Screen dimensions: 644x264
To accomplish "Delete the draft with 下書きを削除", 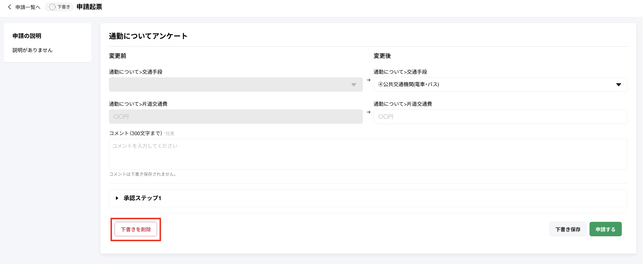I will [x=136, y=229].
